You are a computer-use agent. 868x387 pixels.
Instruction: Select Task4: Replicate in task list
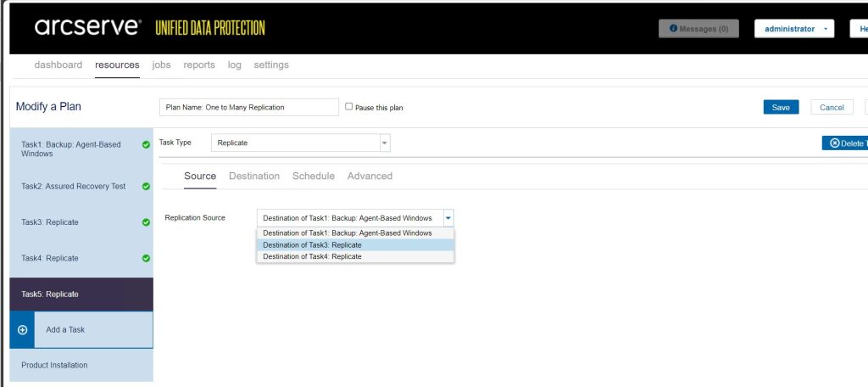(x=81, y=258)
